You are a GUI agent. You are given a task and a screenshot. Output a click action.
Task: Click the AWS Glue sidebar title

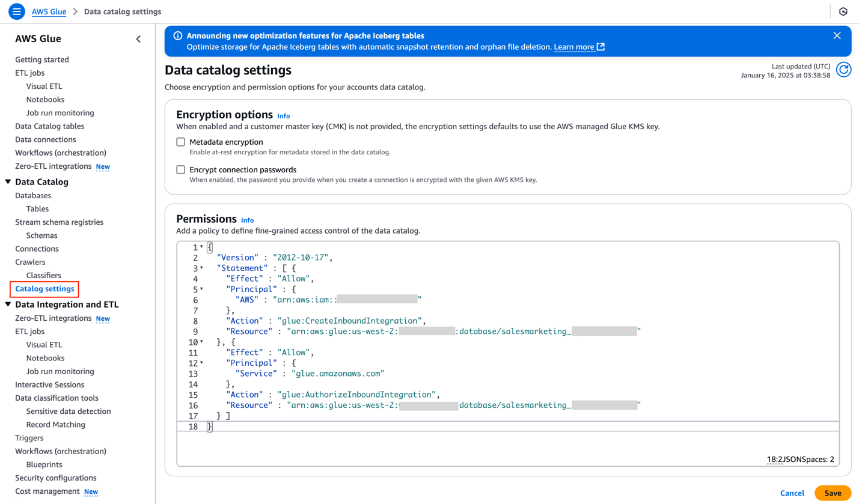38,39
